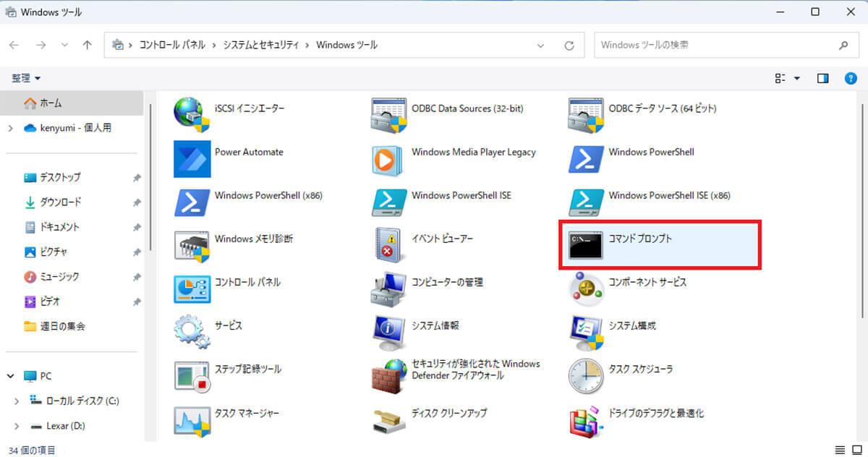Image resolution: width=868 pixels, height=457 pixels.
Task: Click the navigation pane scrollbar
Action: pyautogui.click(x=151, y=177)
